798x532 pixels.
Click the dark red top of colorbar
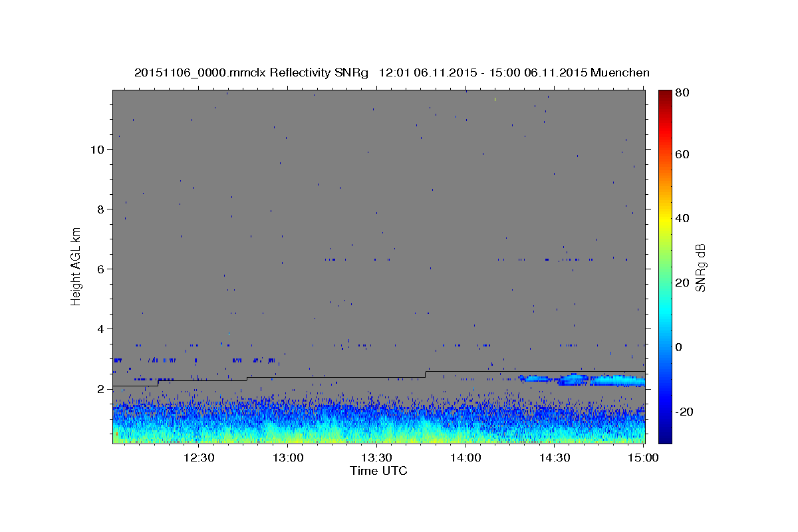point(664,95)
